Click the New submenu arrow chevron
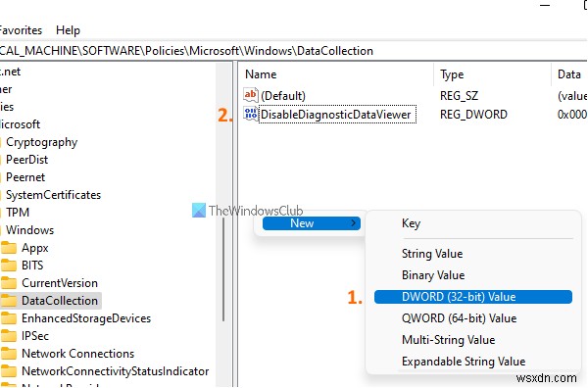The image size is (588, 388). (x=353, y=223)
